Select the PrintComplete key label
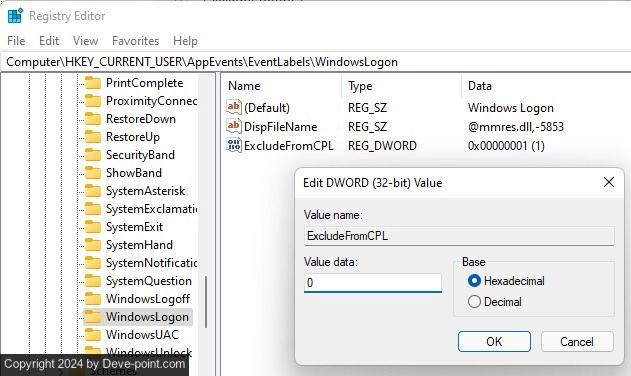This screenshot has height=376, width=631. pos(144,83)
